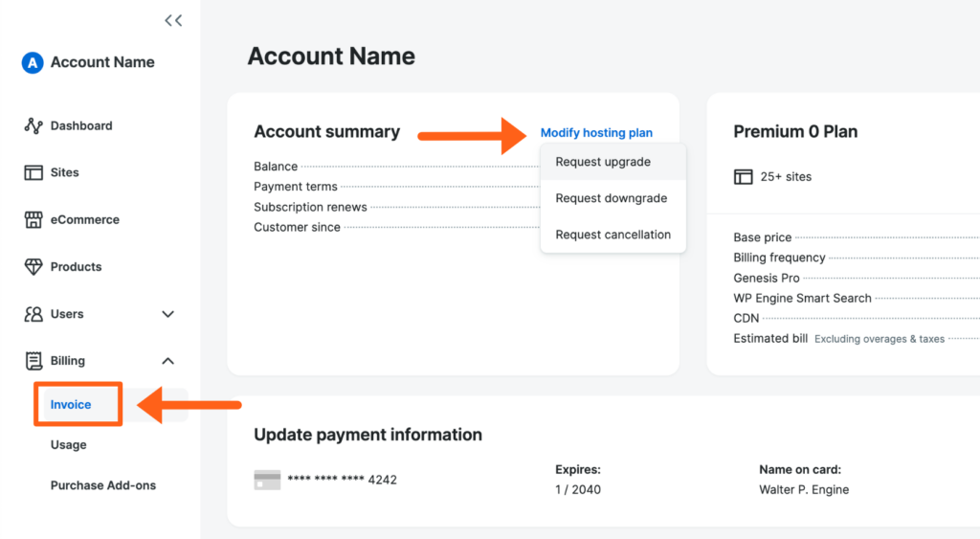Click the Sites layout icon
Viewport: 980px width, 539px height.
(x=33, y=173)
